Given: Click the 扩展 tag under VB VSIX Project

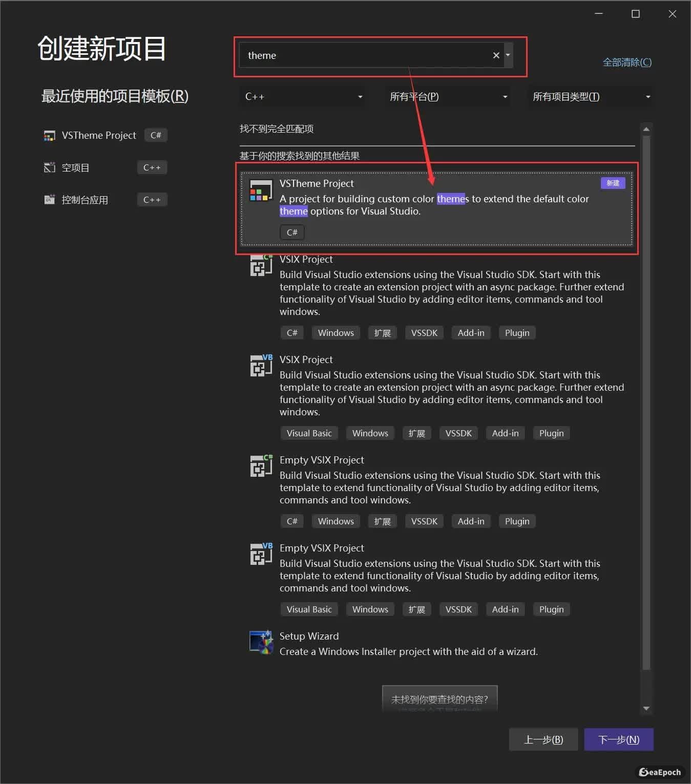Looking at the screenshot, I should pyautogui.click(x=416, y=433).
